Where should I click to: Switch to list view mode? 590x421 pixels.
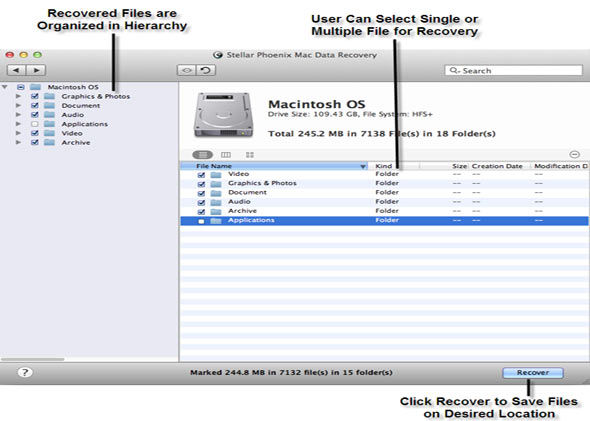[202, 155]
